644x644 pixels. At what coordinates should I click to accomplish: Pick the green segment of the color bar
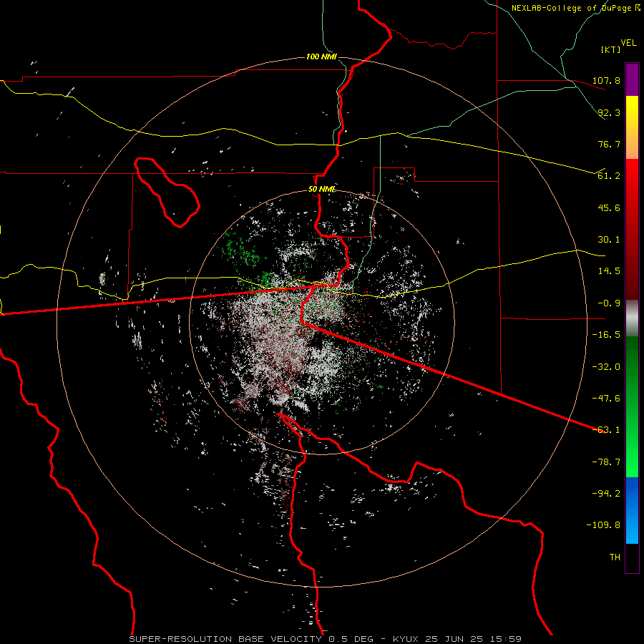632,406
